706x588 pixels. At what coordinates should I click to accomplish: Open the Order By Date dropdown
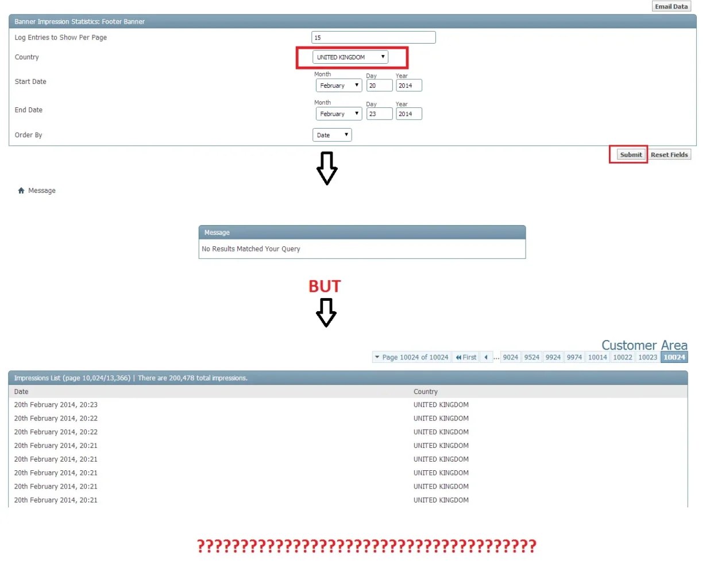[332, 135]
